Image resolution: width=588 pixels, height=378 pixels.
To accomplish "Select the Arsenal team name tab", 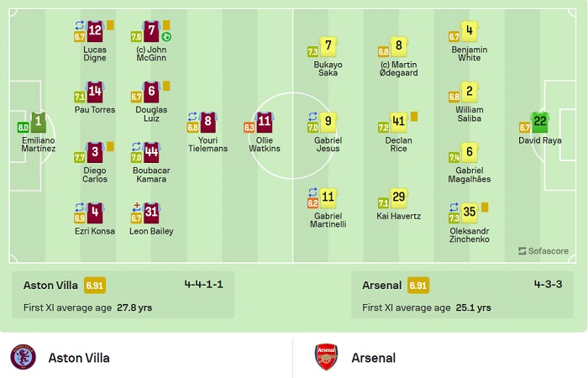I will click(x=372, y=358).
